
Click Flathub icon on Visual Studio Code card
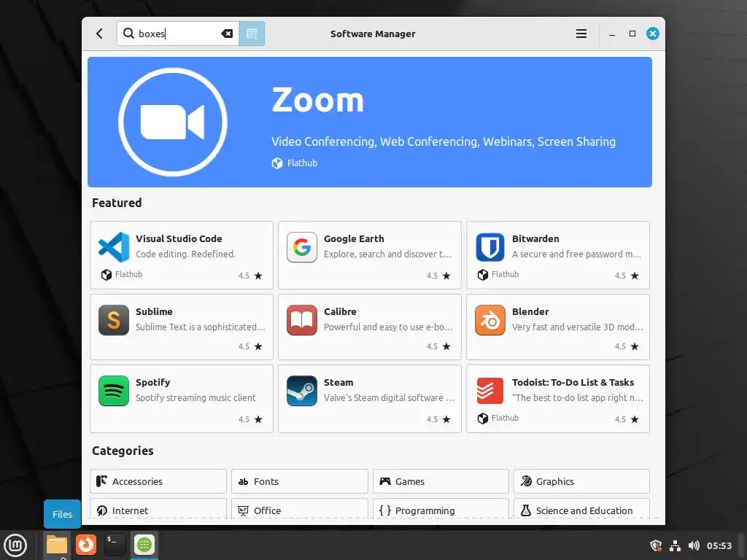(x=107, y=275)
